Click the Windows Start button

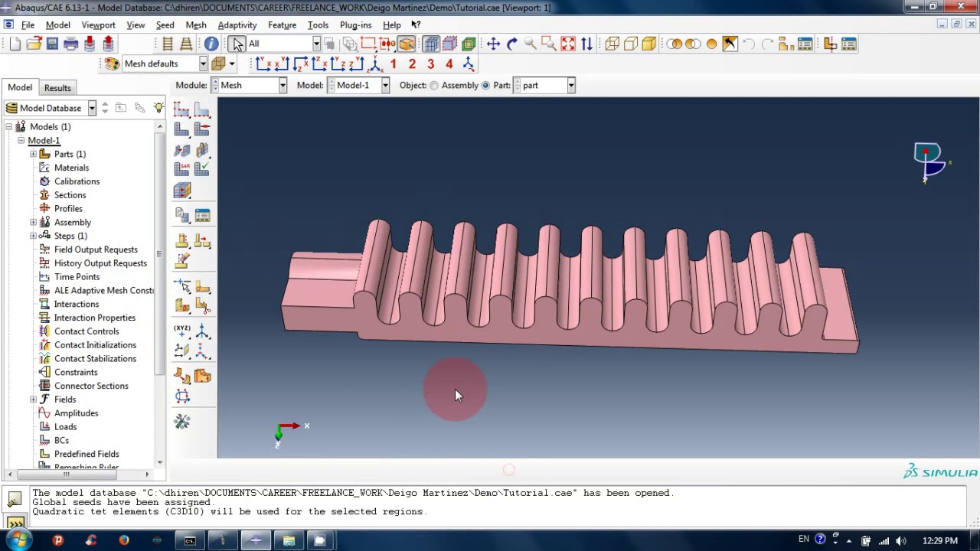click(18, 541)
